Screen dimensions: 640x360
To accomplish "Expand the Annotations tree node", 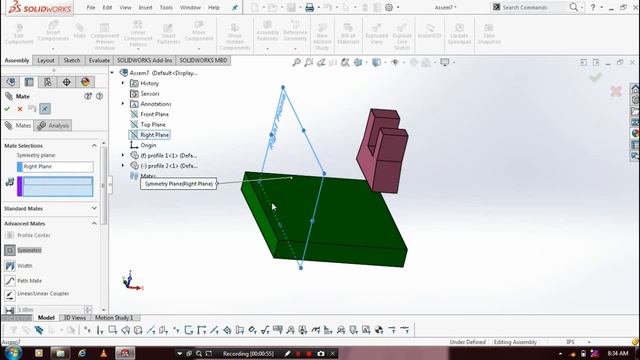I will coord(123,104).
